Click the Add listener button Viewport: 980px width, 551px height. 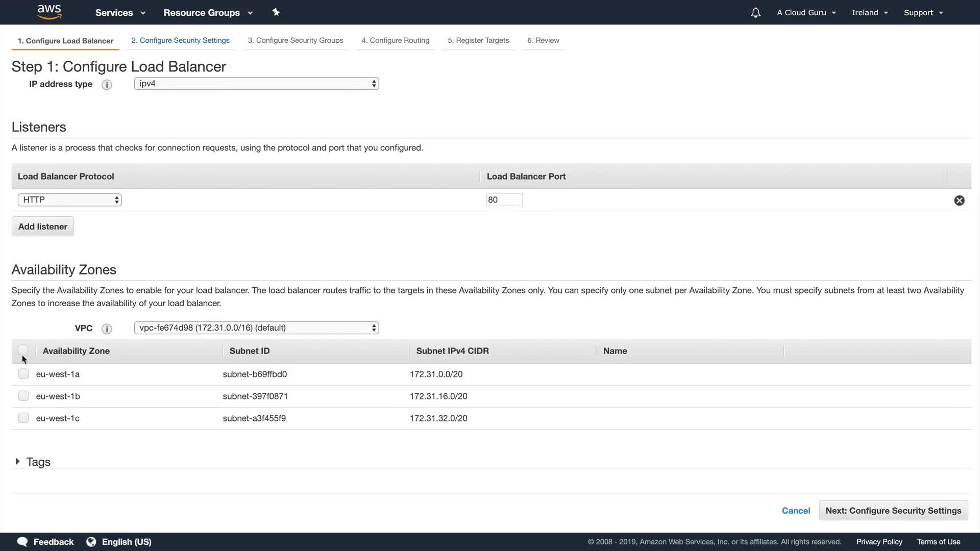(43, 227)
